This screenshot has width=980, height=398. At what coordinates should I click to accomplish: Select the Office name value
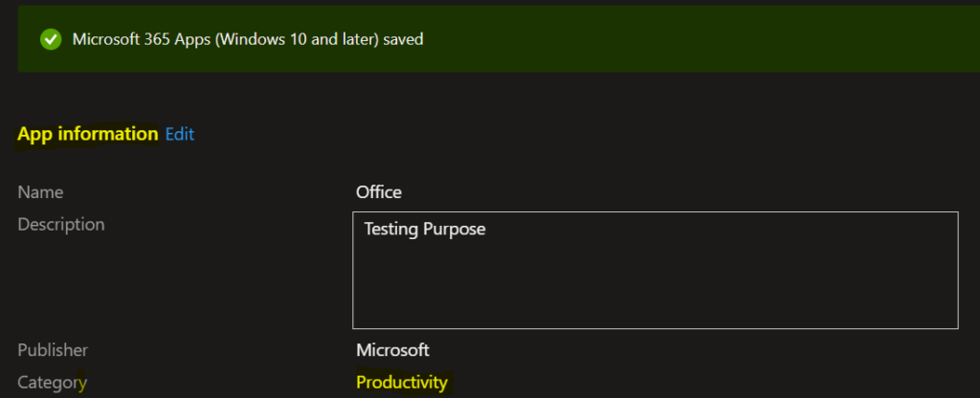point(379,191)
